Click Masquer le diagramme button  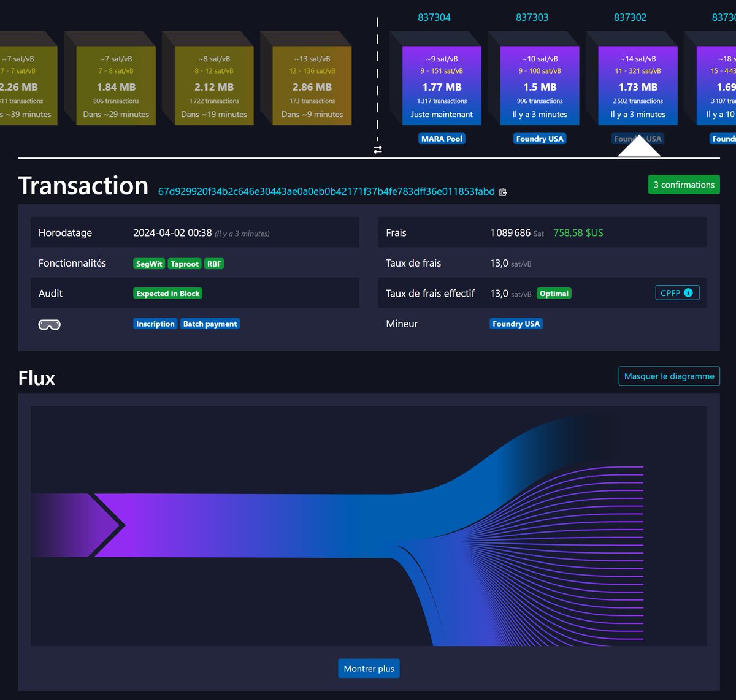tap(669, 376)
